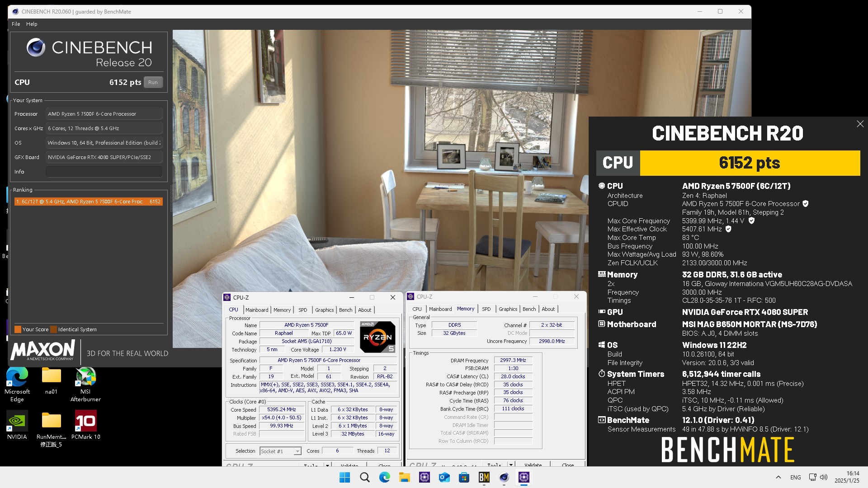Switch to the CPU tab in right CPU-Z window
The height and width of the screenshot is (488, 868).
(417, 309)
